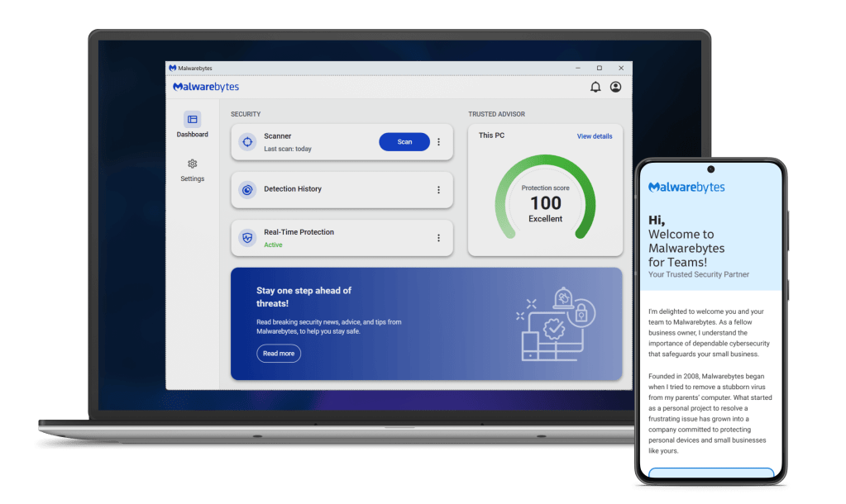
Task: Select the Scanner target icon
Action: 246,141
